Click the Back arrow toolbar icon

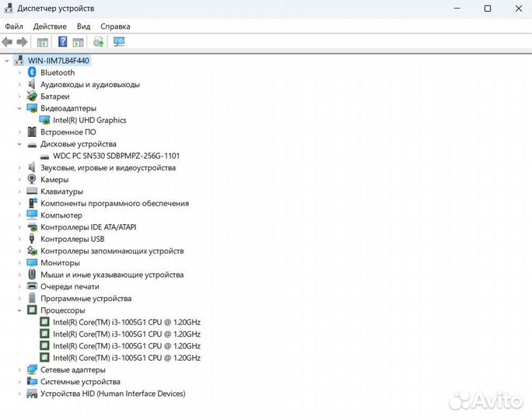pyautogui.click(x=7, y=42)
